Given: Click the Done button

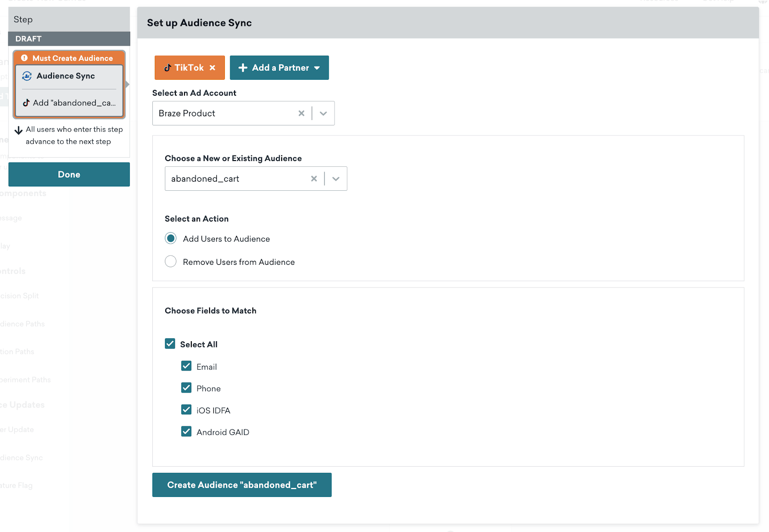Looking at the screenshot, I should pos(69,174).
